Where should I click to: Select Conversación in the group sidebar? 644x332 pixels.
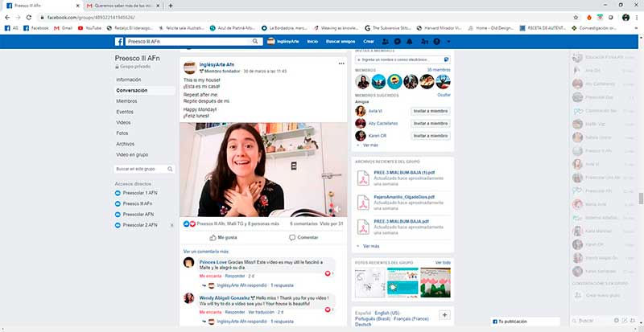[x=132, y=90]
